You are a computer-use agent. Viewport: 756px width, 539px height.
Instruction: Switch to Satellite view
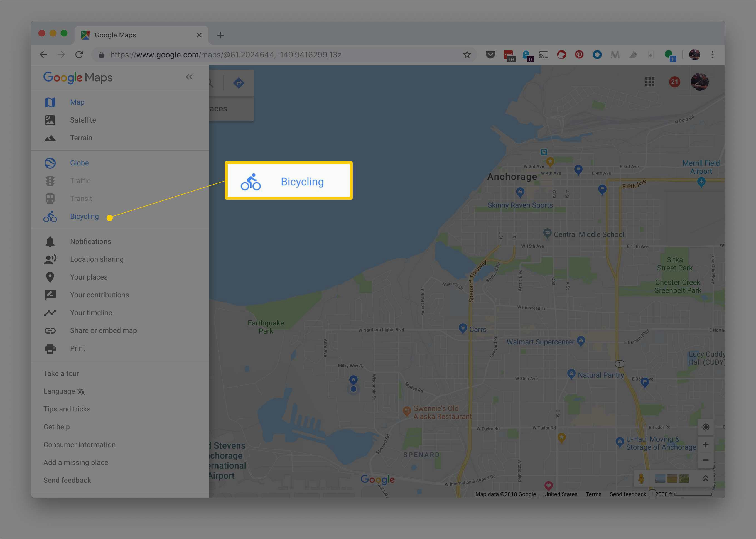coord(83,120)
